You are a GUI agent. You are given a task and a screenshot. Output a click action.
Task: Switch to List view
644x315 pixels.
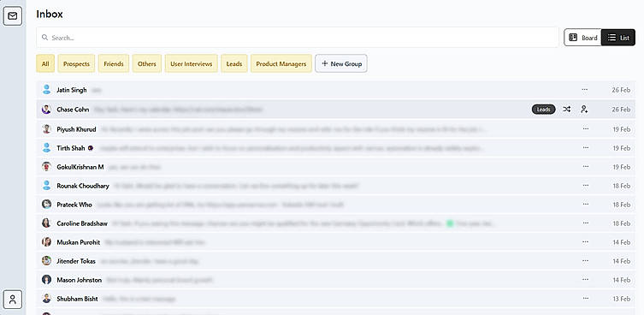coord(618,38)
